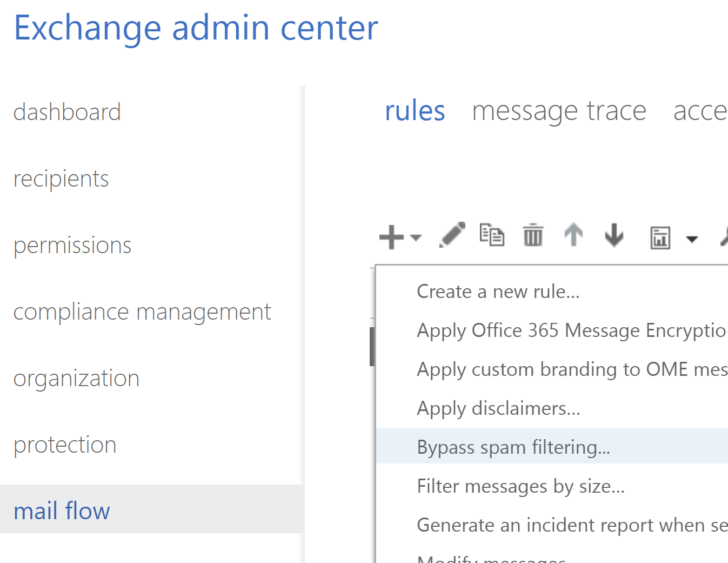The width and height of the screenshot is (728, 563).
Task: Choose Filter messages by size... entry
Action: point(552,486)
